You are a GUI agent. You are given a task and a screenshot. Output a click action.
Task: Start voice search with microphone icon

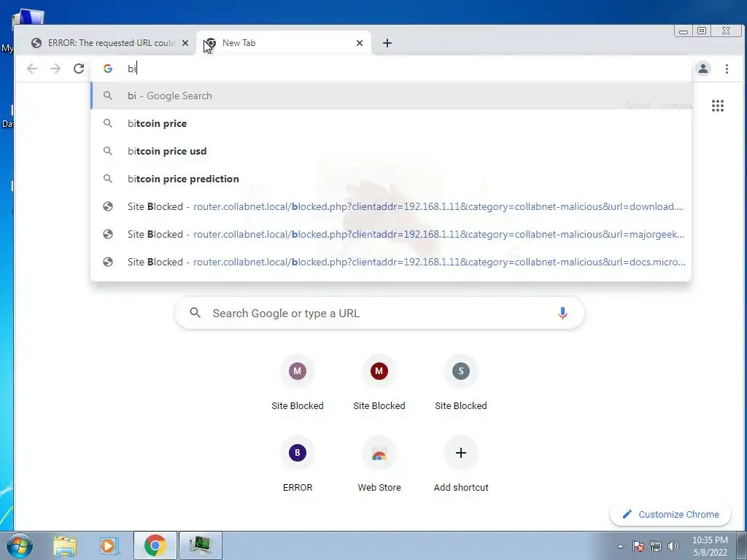tap(562, 313)
